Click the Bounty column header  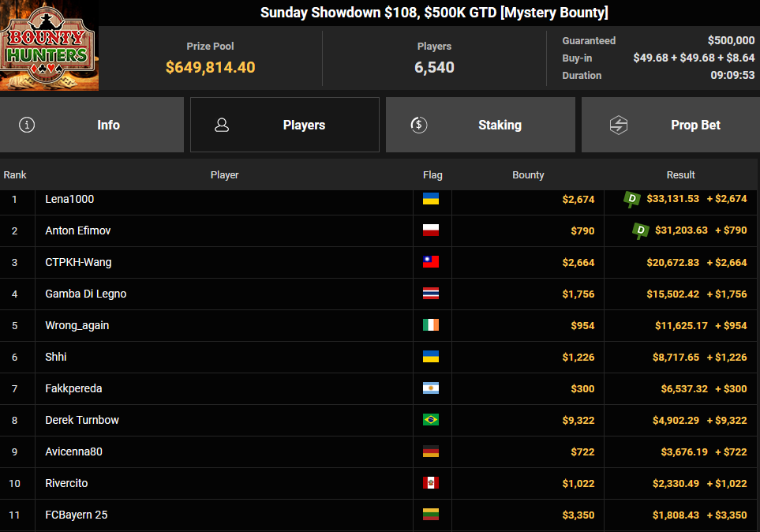click(528, 174)
